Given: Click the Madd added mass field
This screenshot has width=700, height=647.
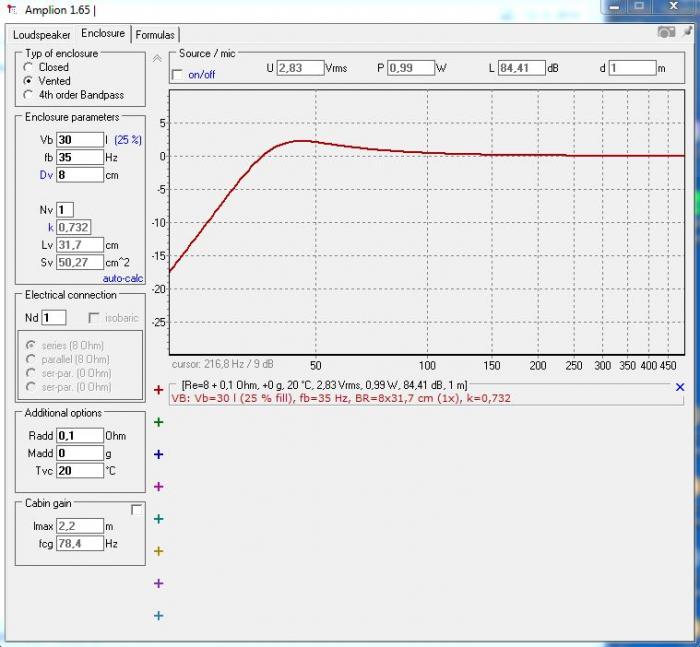Looking at the screenshot, I should coord(80,453).
